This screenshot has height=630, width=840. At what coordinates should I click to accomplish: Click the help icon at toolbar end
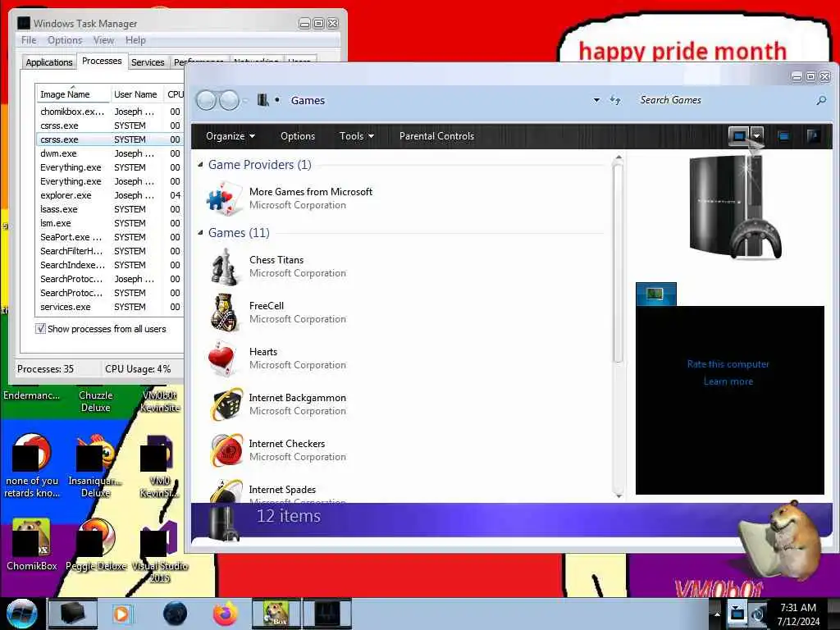pos(814,136)
